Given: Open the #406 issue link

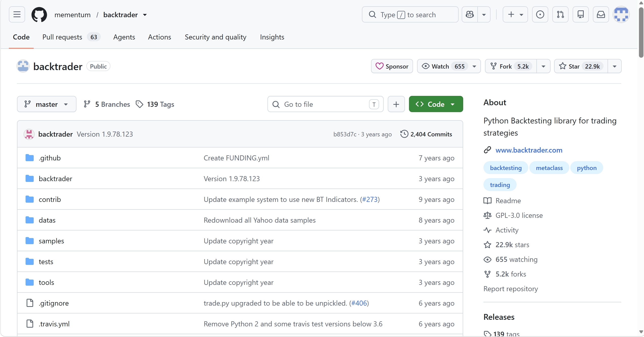Looking at the screenshot, I should pos(359,303).
